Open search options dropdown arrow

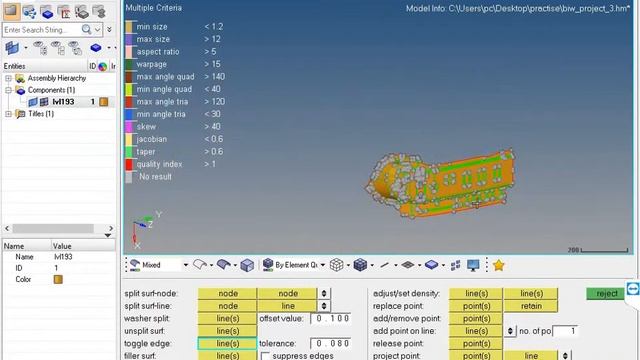[x=98, y=29]
